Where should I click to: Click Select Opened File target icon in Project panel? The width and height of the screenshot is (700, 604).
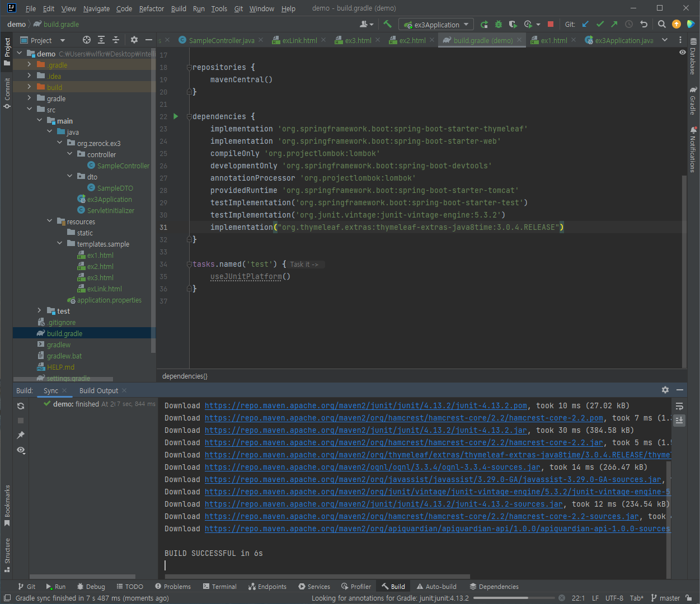pyautogui.click(x=86, y=40)
